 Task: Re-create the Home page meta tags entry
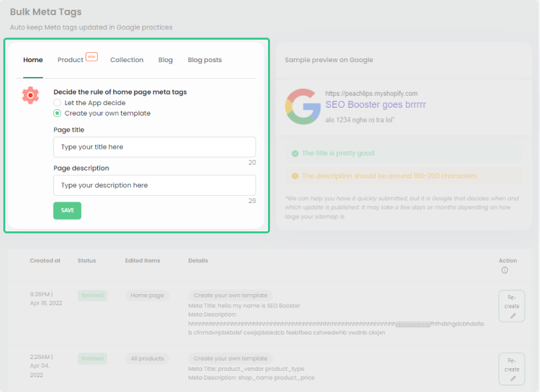pyautogui.click(x=512, y=306)
